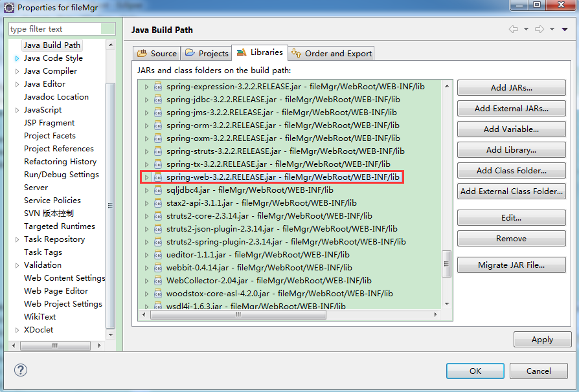Select the WebCollector-2.04.jar library row

[269, 281]
